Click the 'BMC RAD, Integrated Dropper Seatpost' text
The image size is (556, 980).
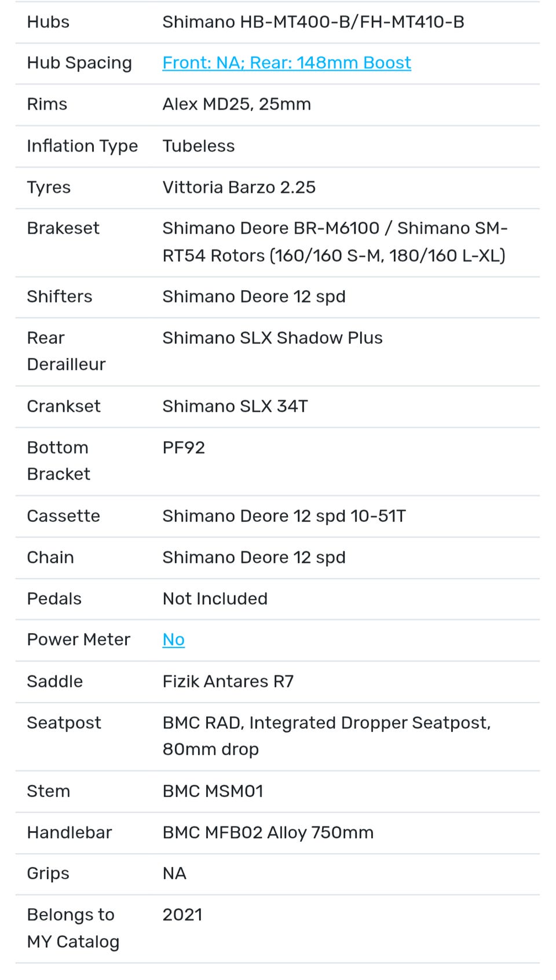pyautogui.click(x=326, y=723)
